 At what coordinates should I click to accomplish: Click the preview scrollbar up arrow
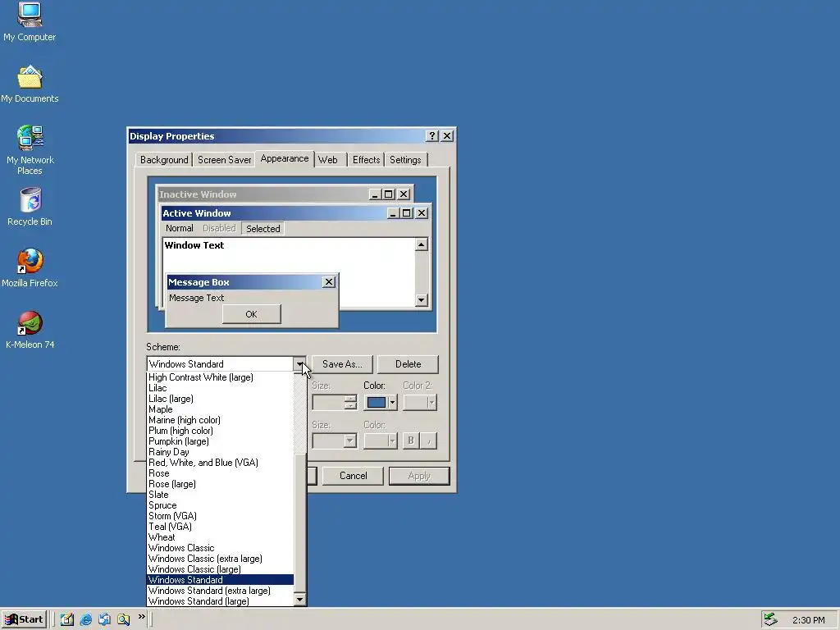pyautogui.click(x=422, y=244)
